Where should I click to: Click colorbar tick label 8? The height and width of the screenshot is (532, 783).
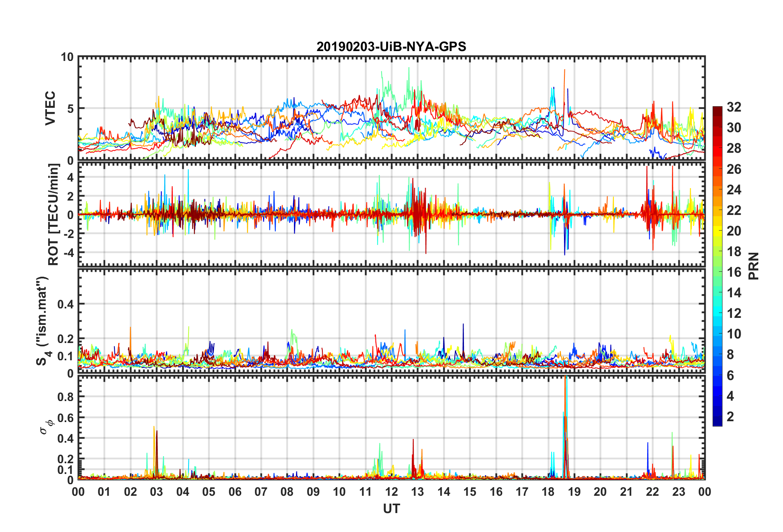coord(730,354)
